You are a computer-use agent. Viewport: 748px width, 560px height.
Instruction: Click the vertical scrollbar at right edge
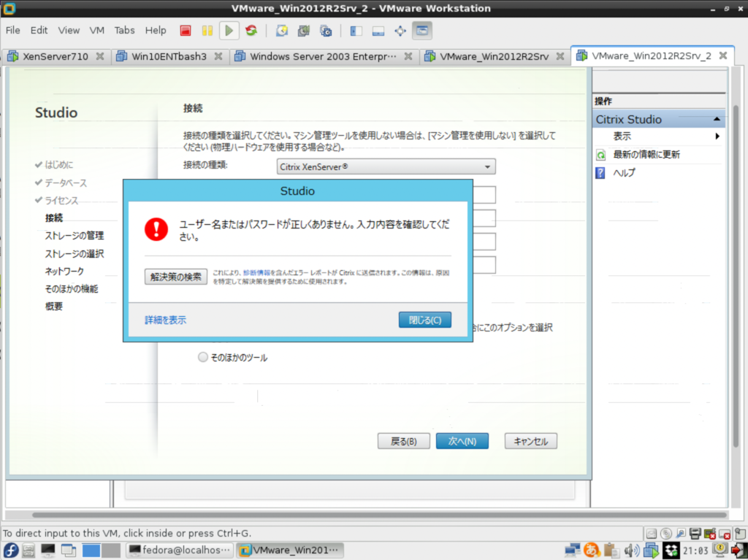tap(736, 276)
